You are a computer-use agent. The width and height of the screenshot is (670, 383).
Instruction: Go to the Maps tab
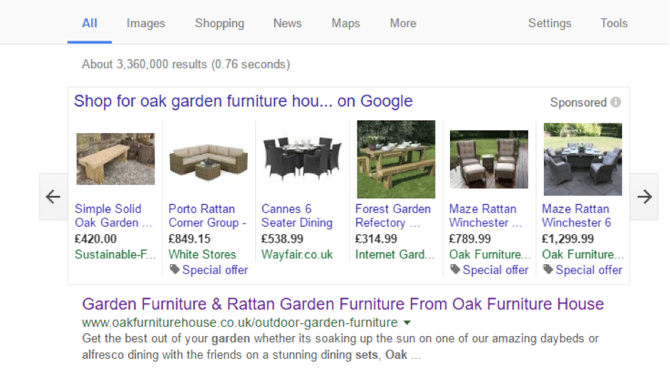(346, 23)
